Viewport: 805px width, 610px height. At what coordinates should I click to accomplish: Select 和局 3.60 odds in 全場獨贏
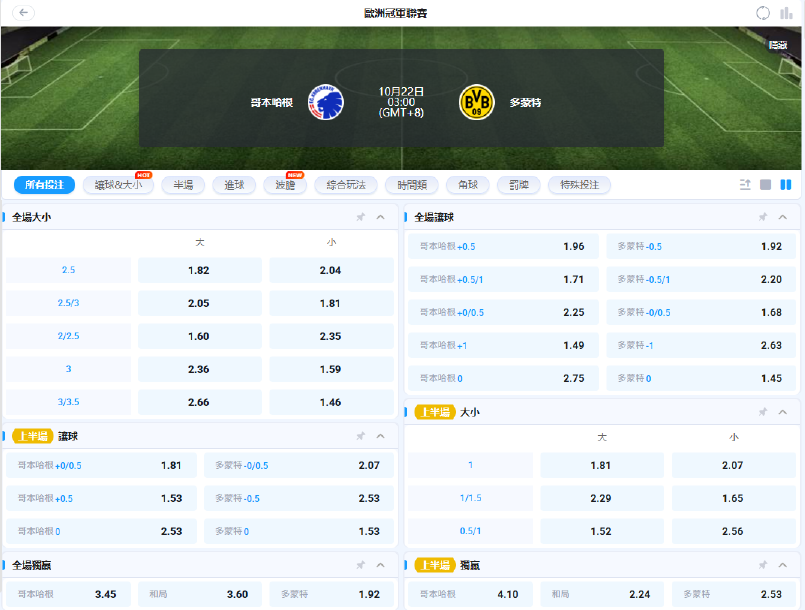point(199,594)
